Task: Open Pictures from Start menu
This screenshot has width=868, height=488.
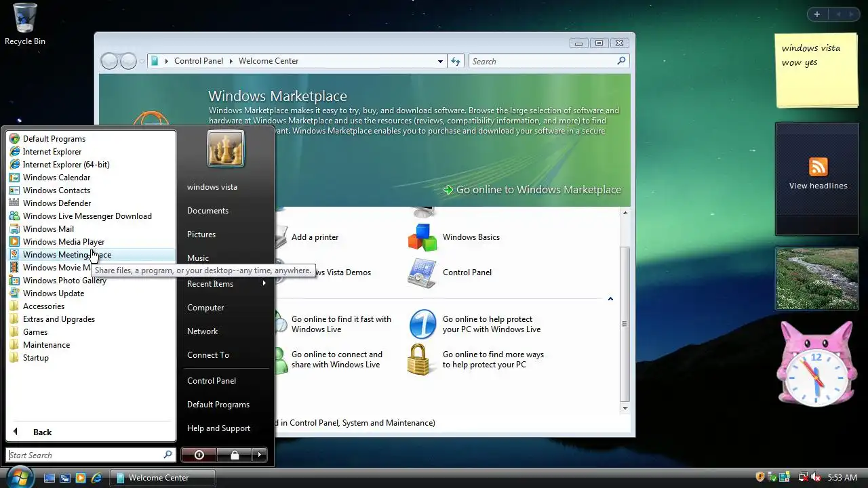Action: (201, 235)
